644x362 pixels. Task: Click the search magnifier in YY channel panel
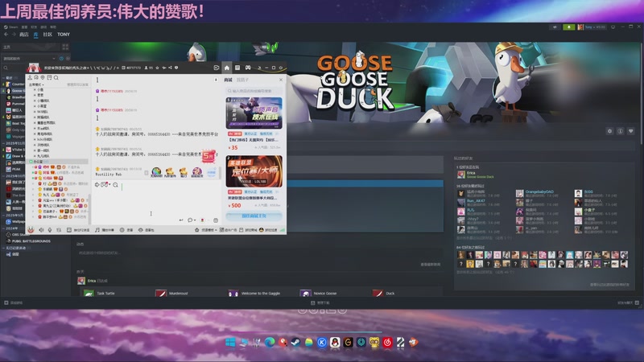click(x=56, y=77)
